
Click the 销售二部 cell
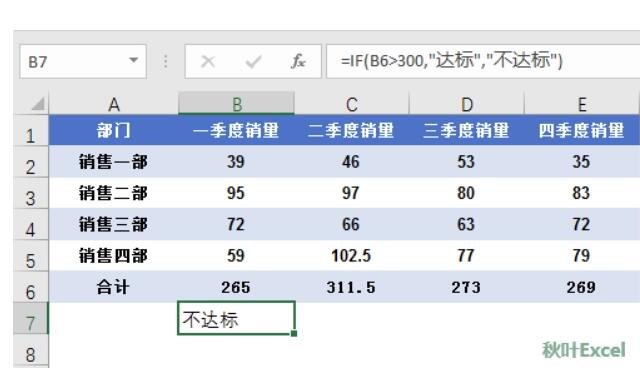[114, 193]
